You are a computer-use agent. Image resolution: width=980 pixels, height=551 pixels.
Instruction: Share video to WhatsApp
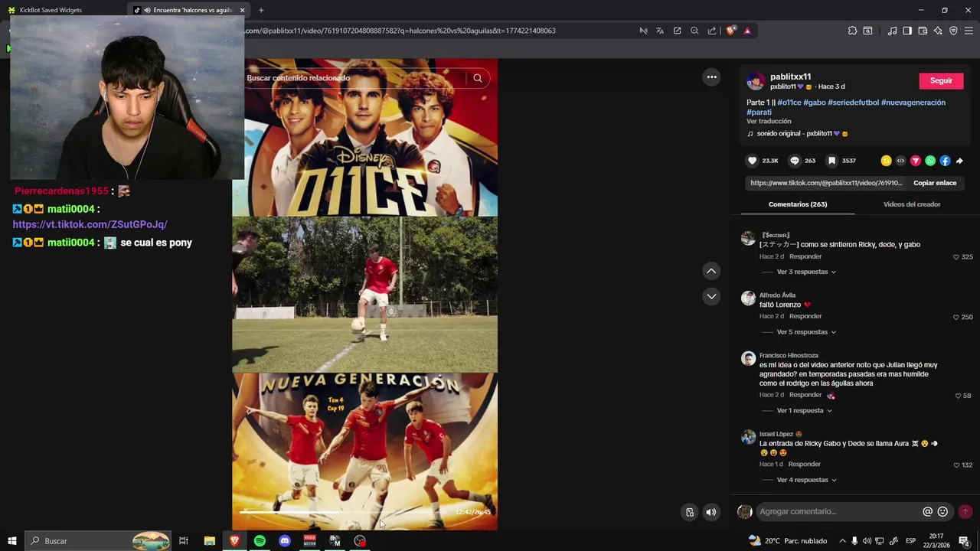(930, 161)
